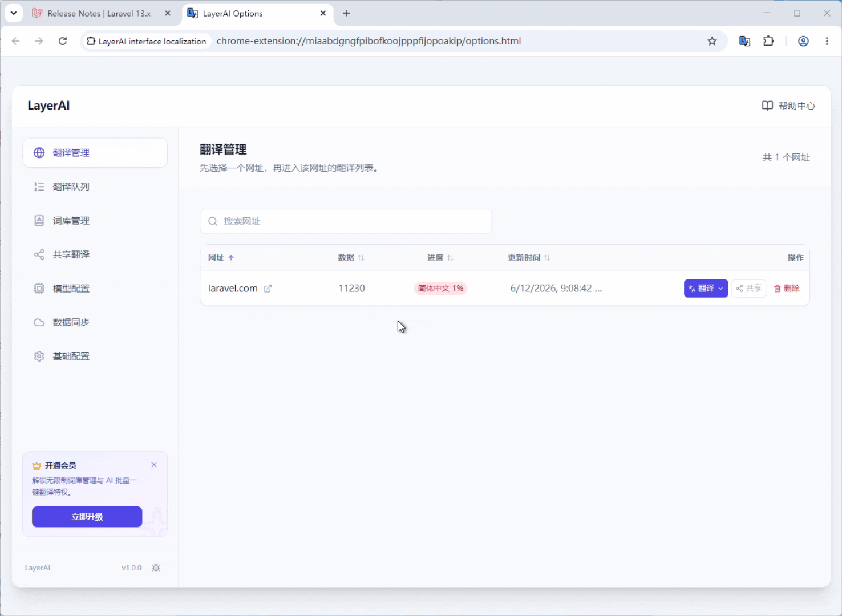The image size is (842, 616).
Task: Open 基础配置 in the sidebar
Action: pos(95,356)
